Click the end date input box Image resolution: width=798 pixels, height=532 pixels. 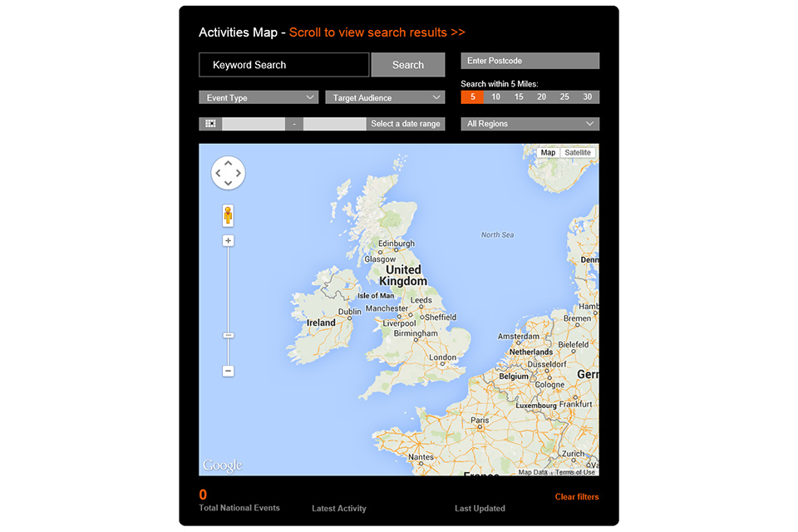point(334,124)
